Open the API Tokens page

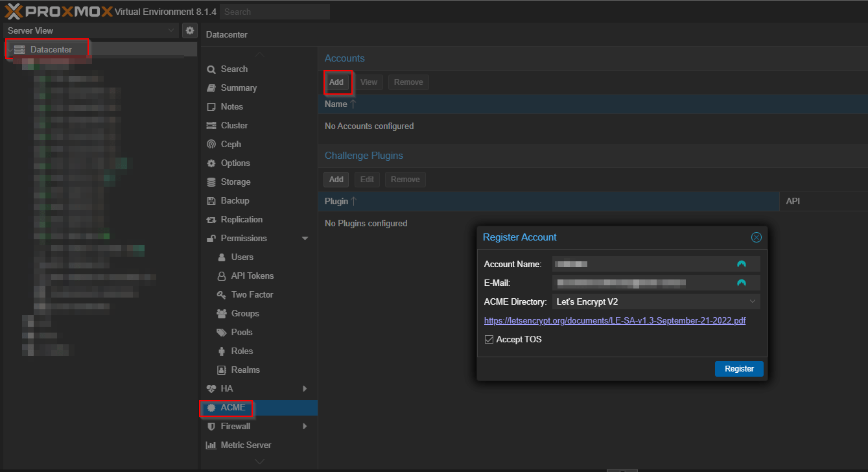point(253,276)
